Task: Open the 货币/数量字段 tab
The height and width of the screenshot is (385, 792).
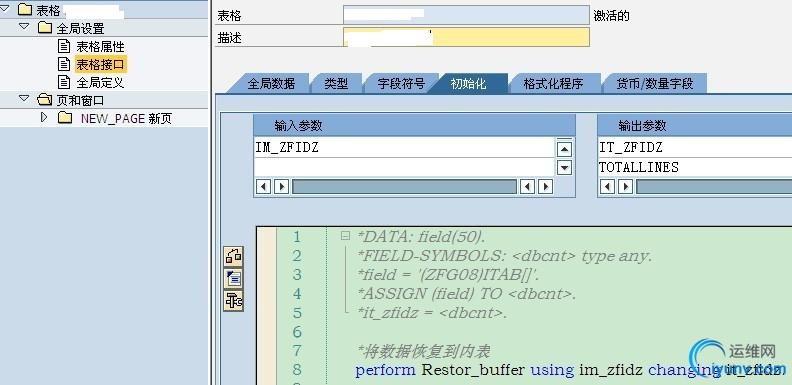Action: coord(655,83)
